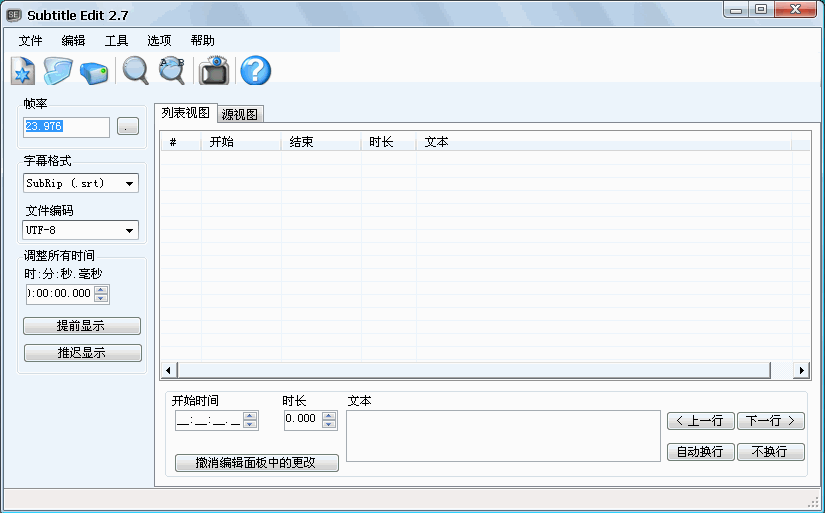825x513 pixels.
Task: Click the visual sync TV icon
Action: [214, 71]
